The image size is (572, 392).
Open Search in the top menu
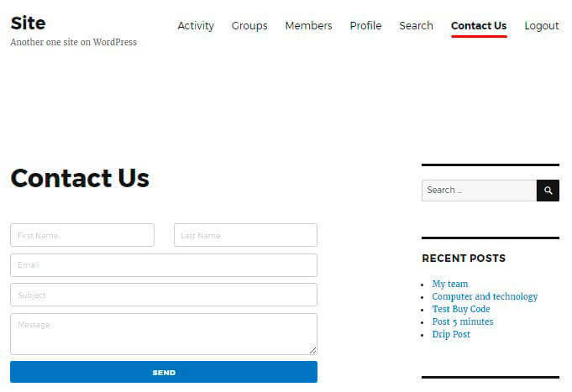(416, 26)
